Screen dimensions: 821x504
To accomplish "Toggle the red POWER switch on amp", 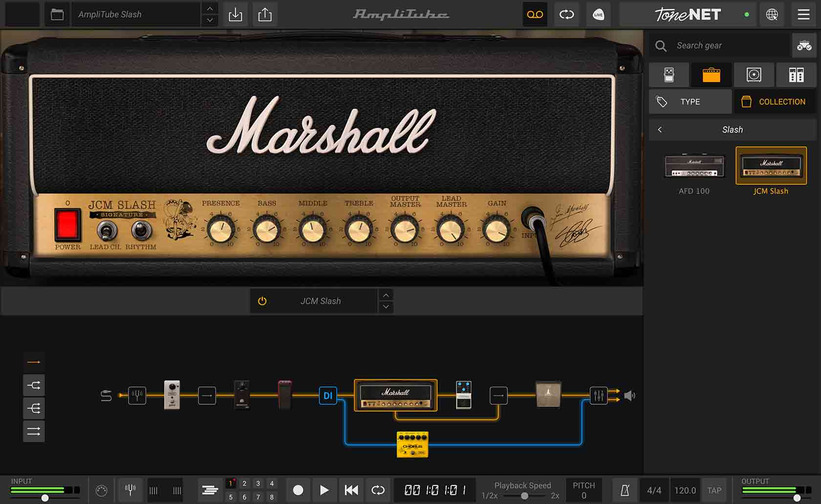I will tap(67, 224).
